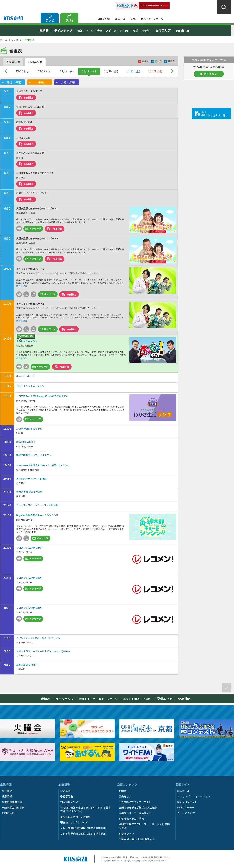Open わかさ生活ラジオ thumbnail image
Image resolution: width=234 pixels, height=868 pixels.
[153, 408]
